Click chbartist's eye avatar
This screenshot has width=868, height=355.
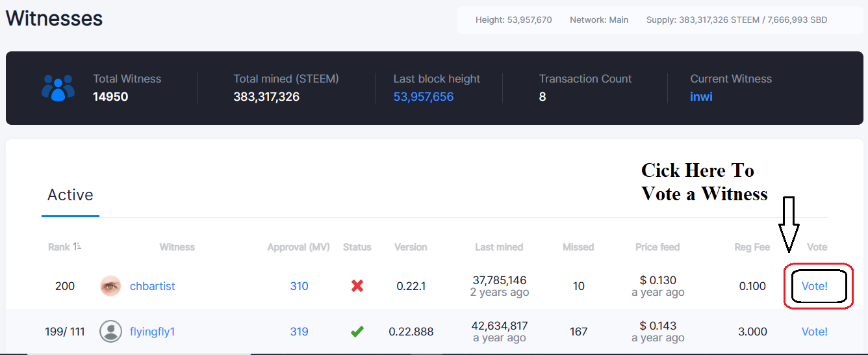110,286
